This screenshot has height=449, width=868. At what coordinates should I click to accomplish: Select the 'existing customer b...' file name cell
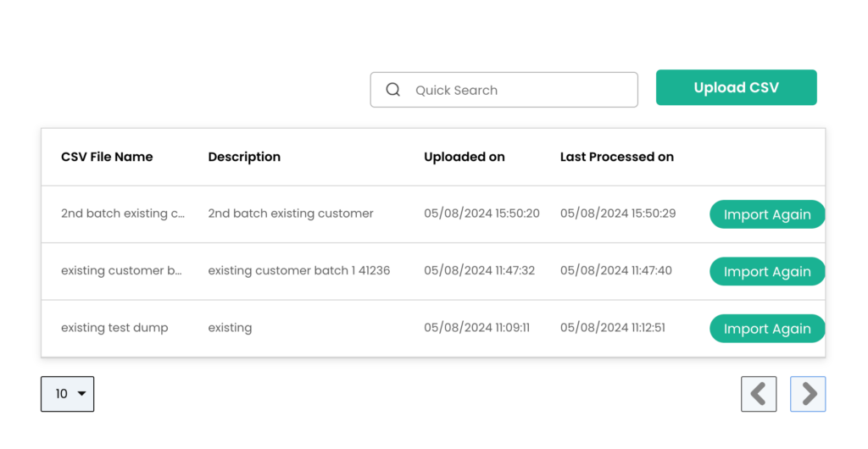121,270
